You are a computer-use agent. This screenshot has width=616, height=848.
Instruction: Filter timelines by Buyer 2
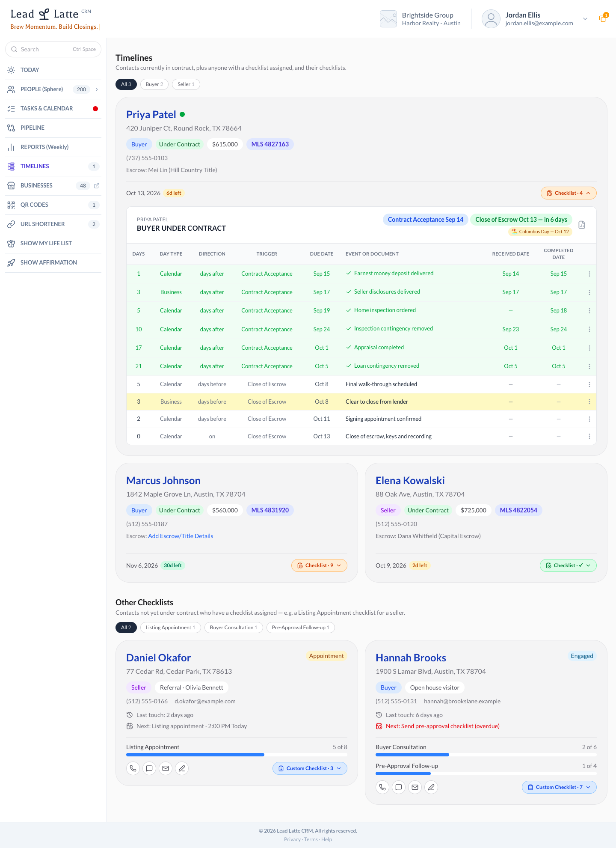(x=154, y=84)
